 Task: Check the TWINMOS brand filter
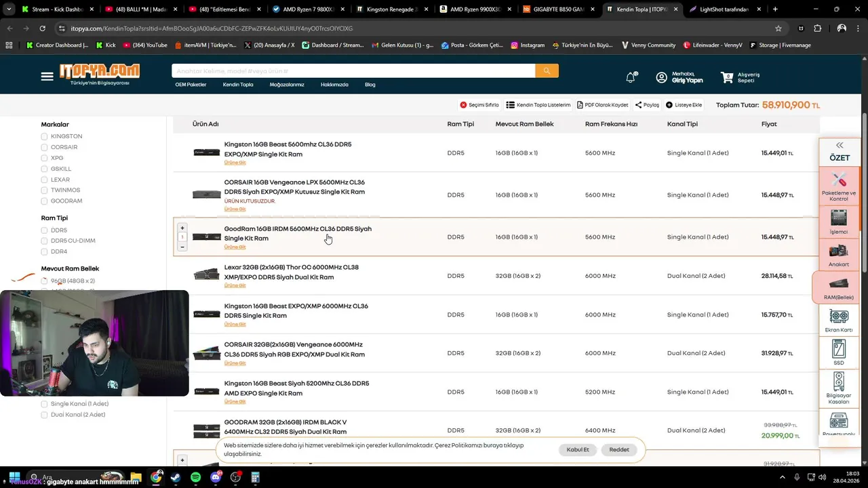[x=45, y=190]
